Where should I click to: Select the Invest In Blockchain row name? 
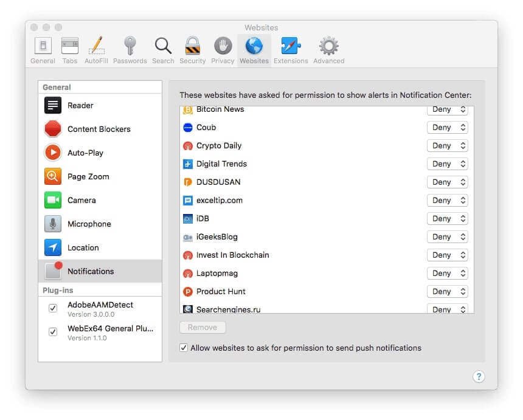pos(232,255)
